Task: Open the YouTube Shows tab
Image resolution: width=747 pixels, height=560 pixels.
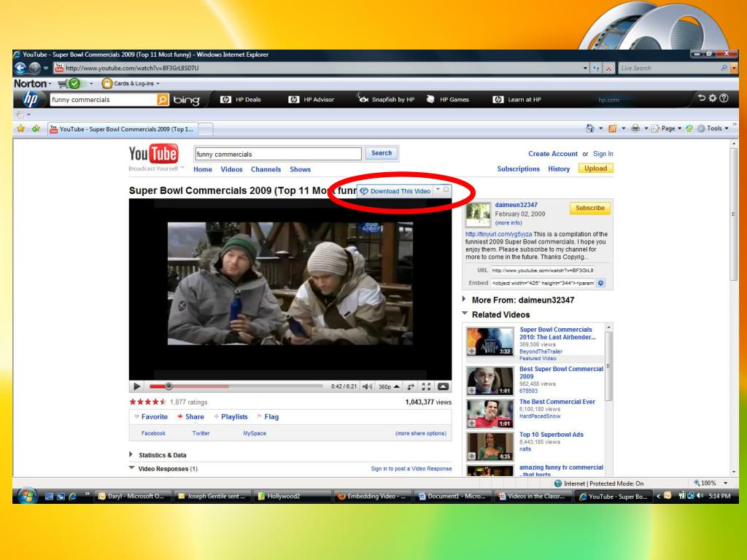Action: click(x=300, y=169)
